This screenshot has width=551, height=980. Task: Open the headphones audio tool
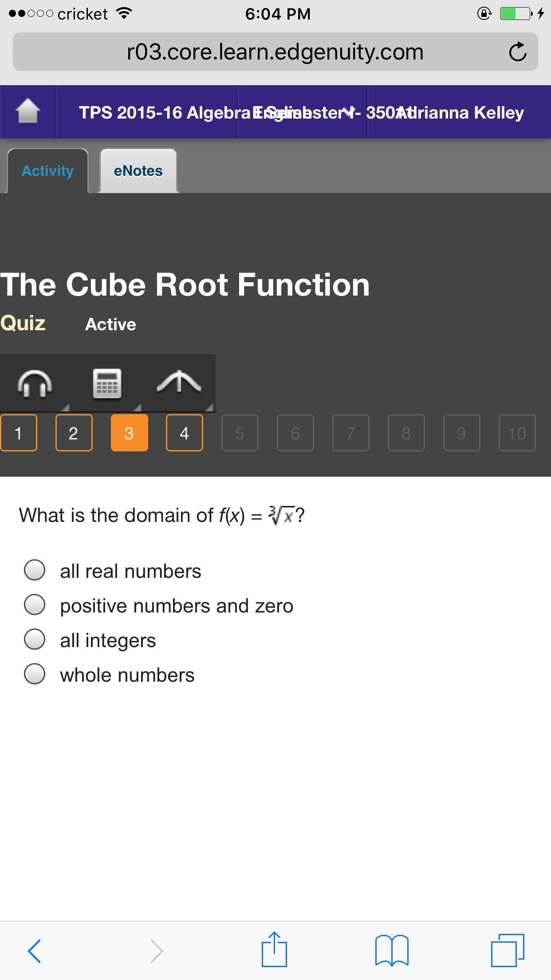[35, 383]
